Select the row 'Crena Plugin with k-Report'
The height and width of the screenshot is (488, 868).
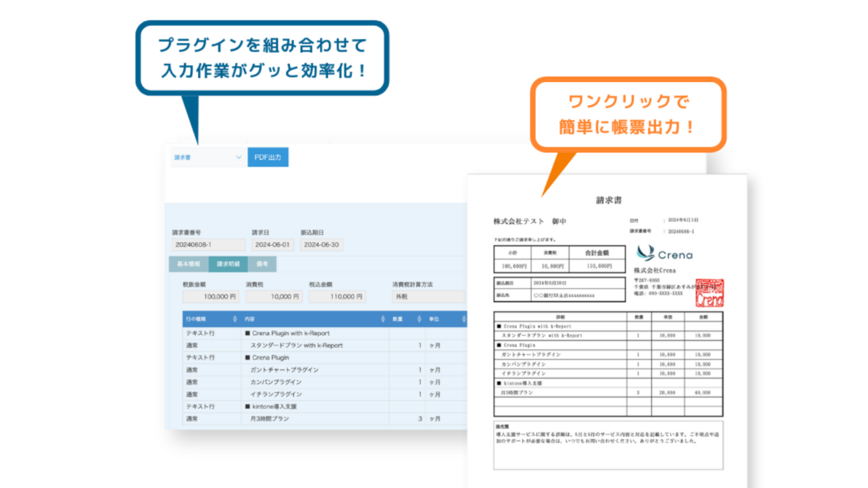[x=325, y=333]
